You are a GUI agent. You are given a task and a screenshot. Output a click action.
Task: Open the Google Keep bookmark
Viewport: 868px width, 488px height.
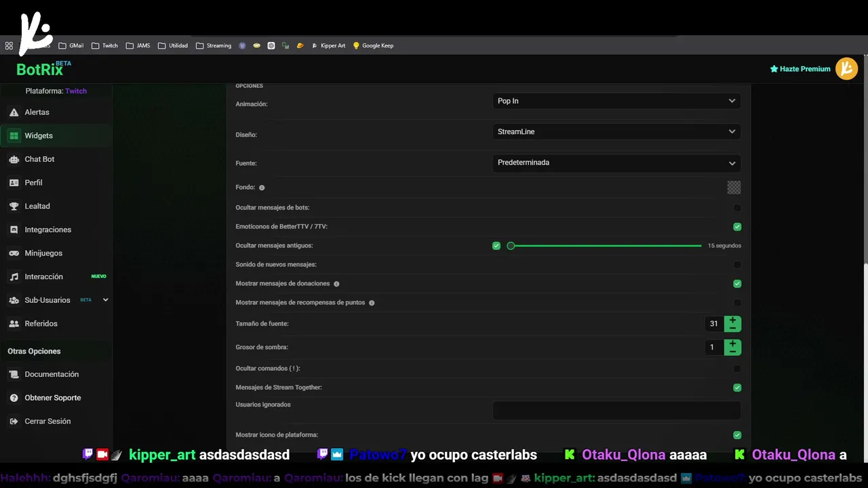[373, 46]
